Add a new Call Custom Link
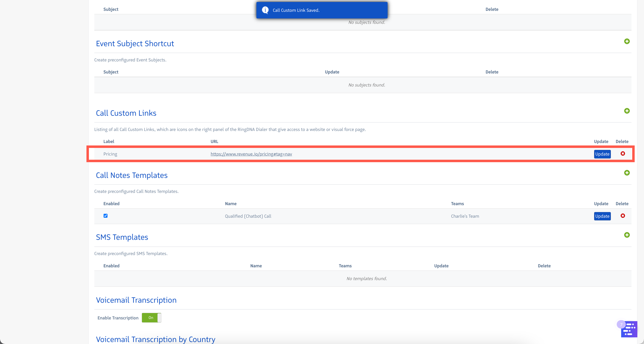Image resolution: width=644 pixels, height=344 pixels. tap(627, 111)
